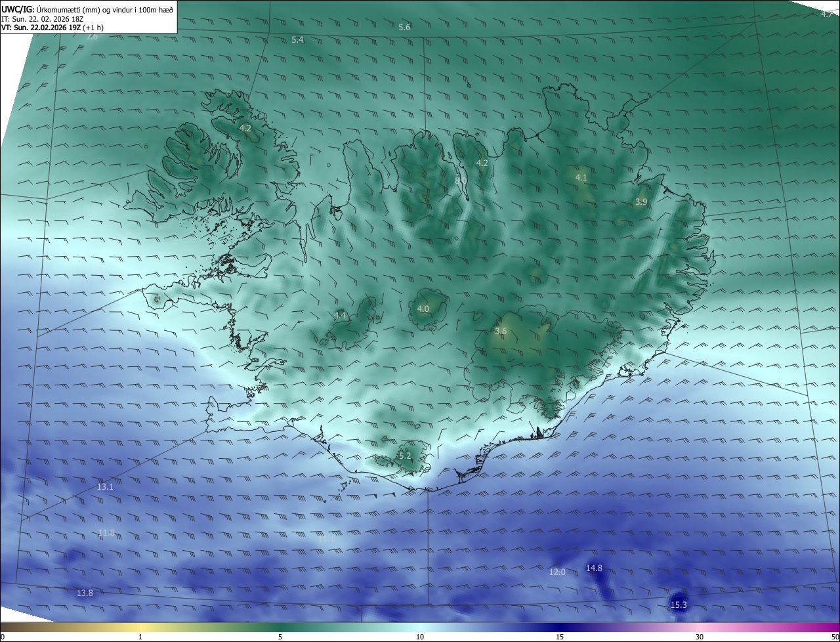This screenshot has height=642, width=840.
Task: Click the 13.8 value label
Action: (85, 593)
